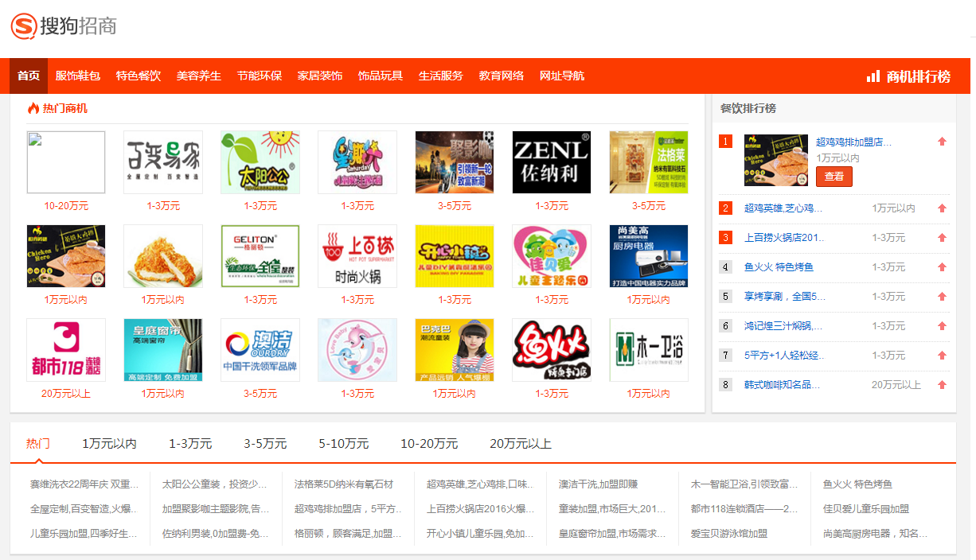Open the 都市118 连锁酒店 logo
The height and width of the screenshot is (560, 976).
[x=66, y=350]
